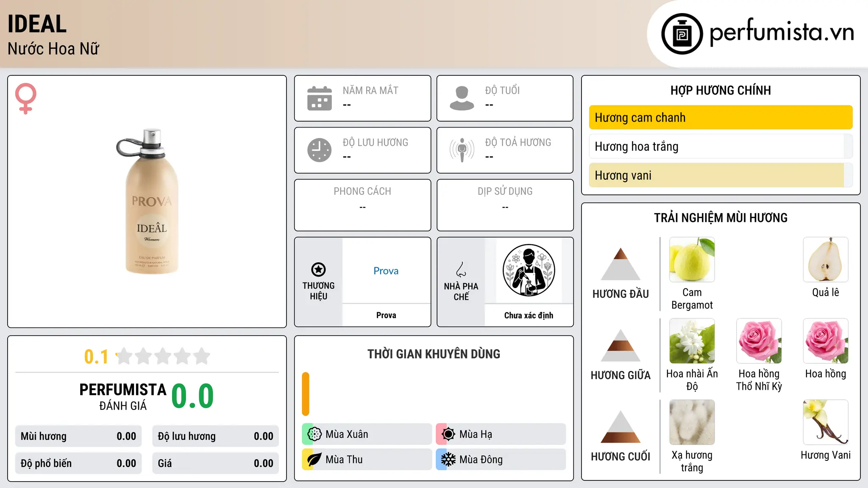Click the sillage icon beside Độ Toả Hương

(462, 150)
